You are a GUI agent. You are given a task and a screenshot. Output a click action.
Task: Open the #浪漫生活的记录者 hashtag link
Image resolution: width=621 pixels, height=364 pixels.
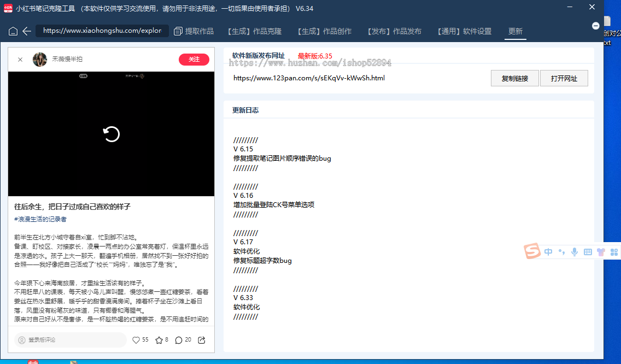pyautogui.click(x=40, y=219)
